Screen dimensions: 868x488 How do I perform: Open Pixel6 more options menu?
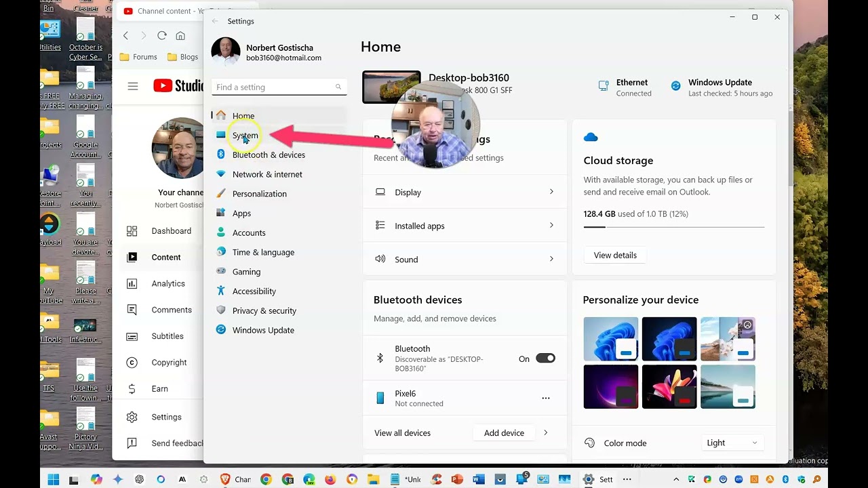546,398
